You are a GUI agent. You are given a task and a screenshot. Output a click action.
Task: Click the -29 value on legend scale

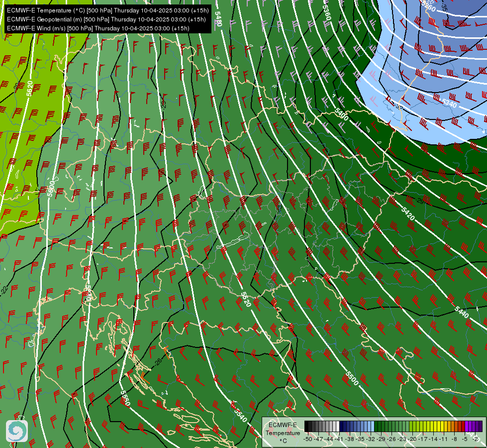(x=381, y=440)
